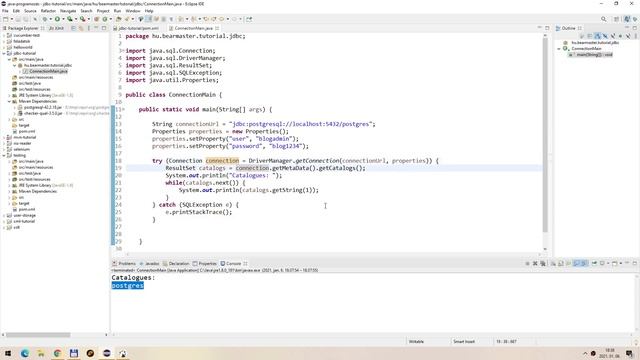Open Microsoft Edge from the taskbar
The image size is (640, 360).
[x=24, y=353]
